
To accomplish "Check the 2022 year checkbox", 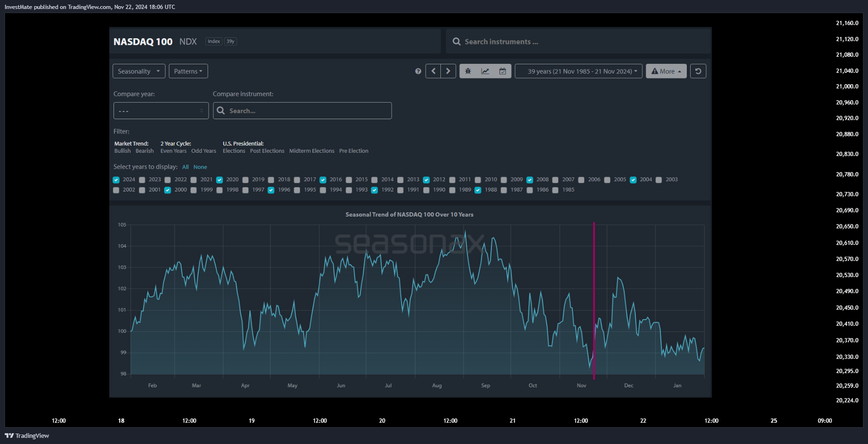I will pos(167,180).
